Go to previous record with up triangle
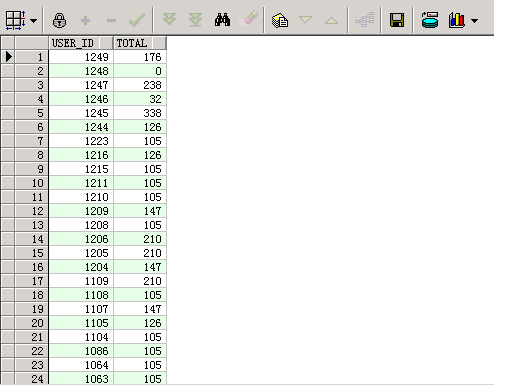Screen dimensions: 506x391 click(x=331, y=20)
